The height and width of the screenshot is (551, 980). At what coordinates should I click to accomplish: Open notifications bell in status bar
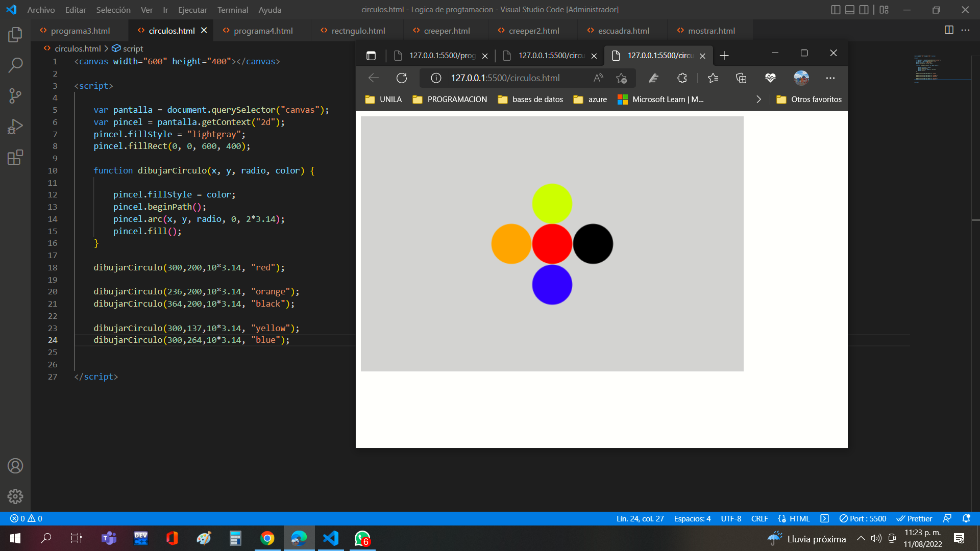[x=966, y=518]
